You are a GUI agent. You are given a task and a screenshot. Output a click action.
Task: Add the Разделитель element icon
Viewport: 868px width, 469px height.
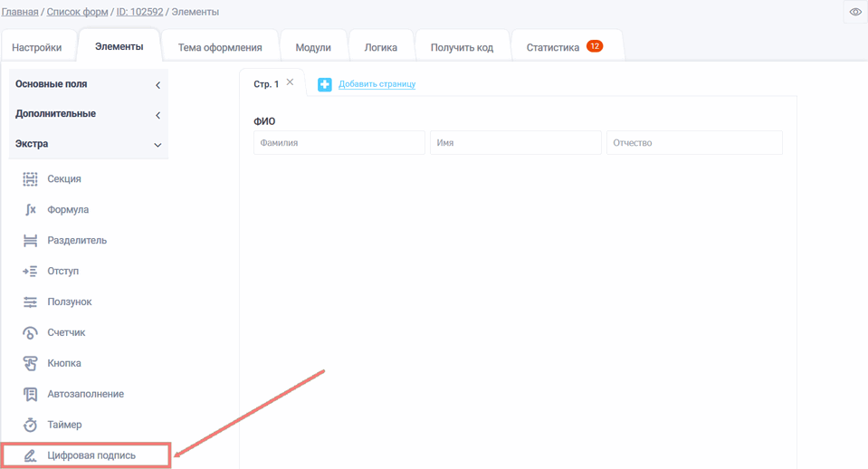30,241
